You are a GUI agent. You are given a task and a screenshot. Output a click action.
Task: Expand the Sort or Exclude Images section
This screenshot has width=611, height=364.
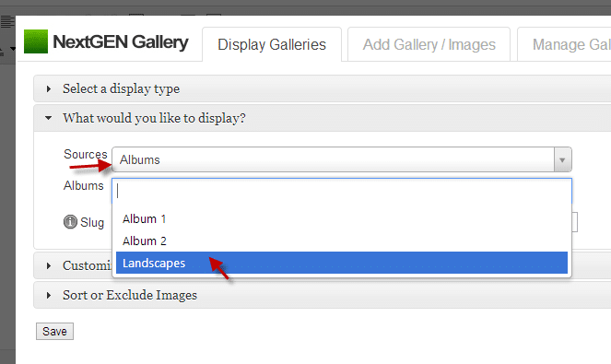pyautogui.click(x=48, y=296)
